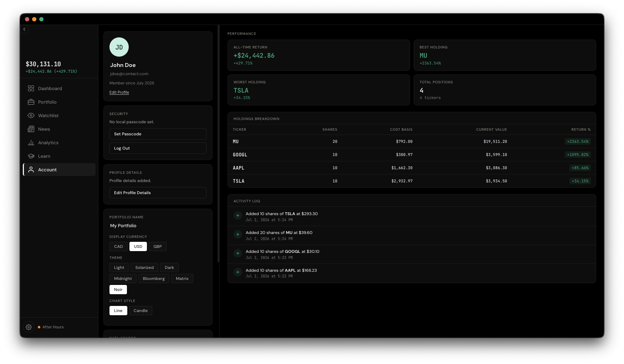The height and width of the screenshot is (364, 624).
Task: Click the JD avatar circle
Action: (119, 47)
